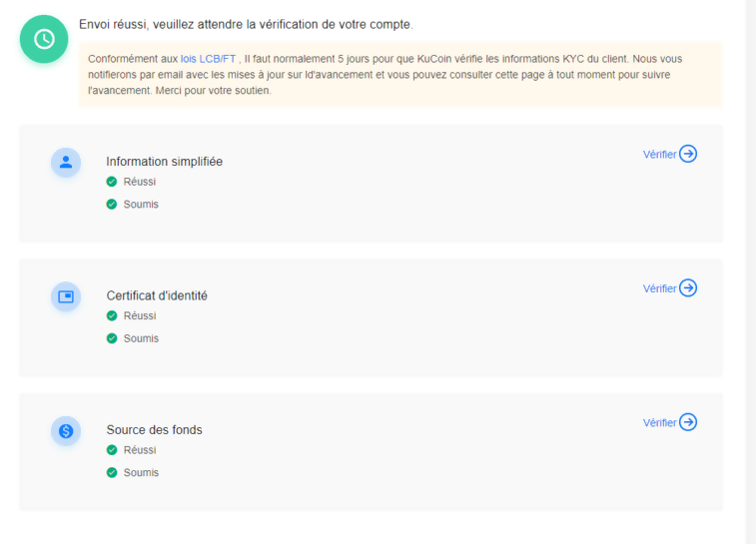Click Réussi checkmark under Source des fonds
The width and height of the screenshot is (756, 544).
tap(112, 450)
